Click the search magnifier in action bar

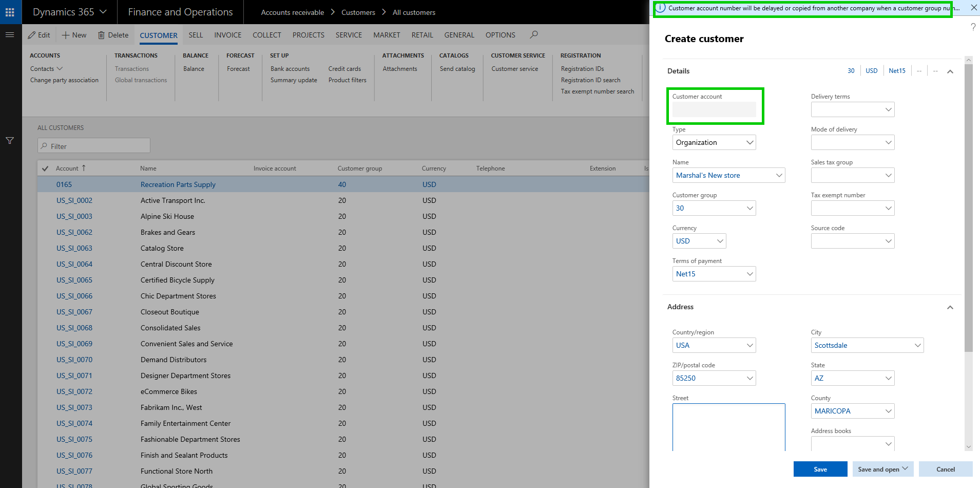(x=534, y=35)
